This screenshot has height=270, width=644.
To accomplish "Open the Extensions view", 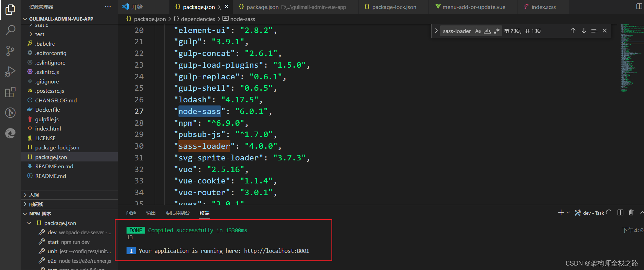I will (10, 92).
